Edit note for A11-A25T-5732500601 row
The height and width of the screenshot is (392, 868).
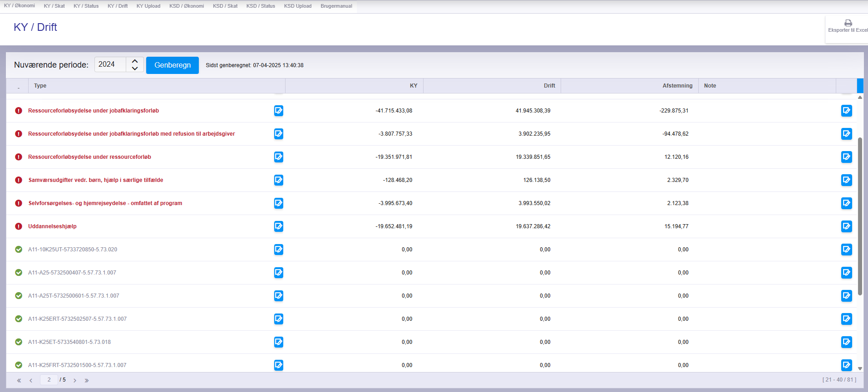click(x=847, y=296)
